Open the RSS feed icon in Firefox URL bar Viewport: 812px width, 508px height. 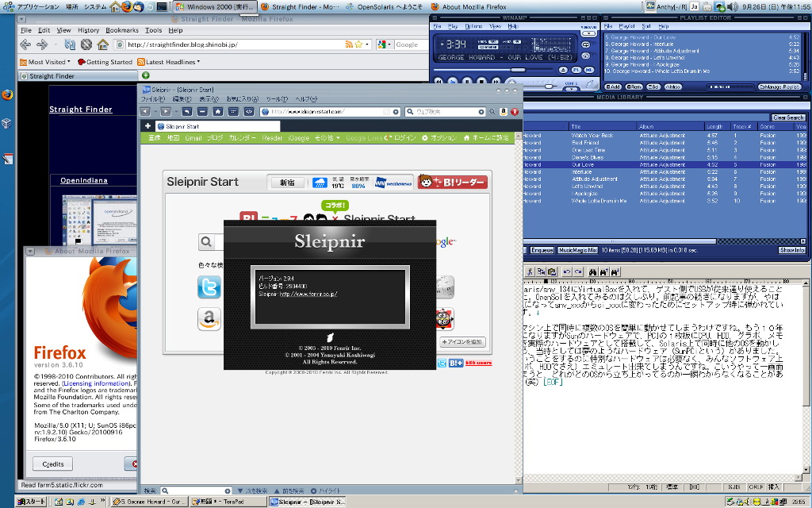click(349, 44)
